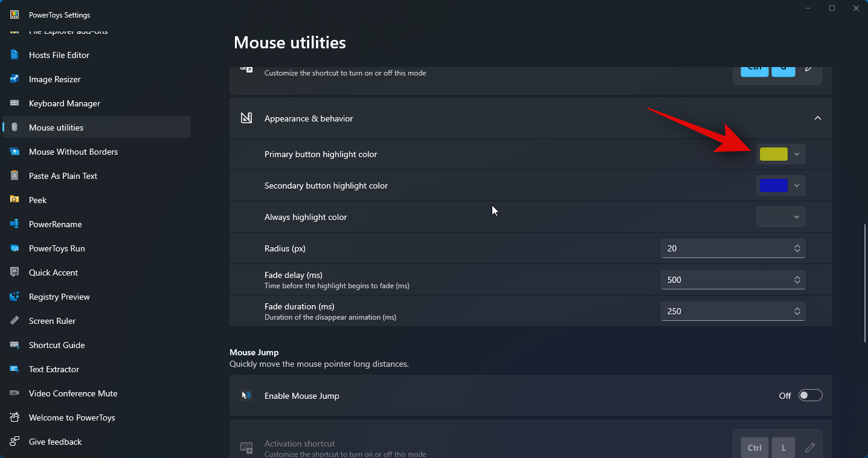Go to Quick Accent settings

click(53, 273)
